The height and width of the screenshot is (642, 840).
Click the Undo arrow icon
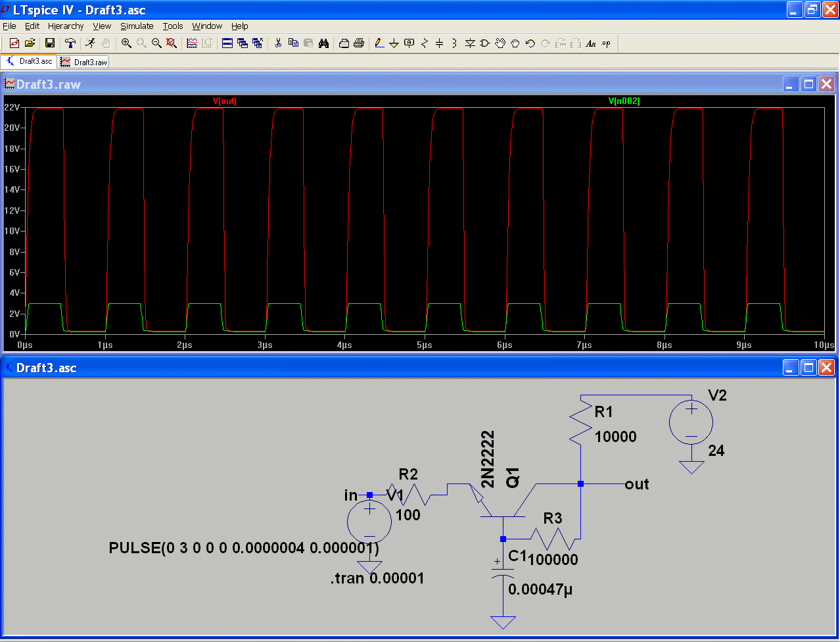(530, 43)
